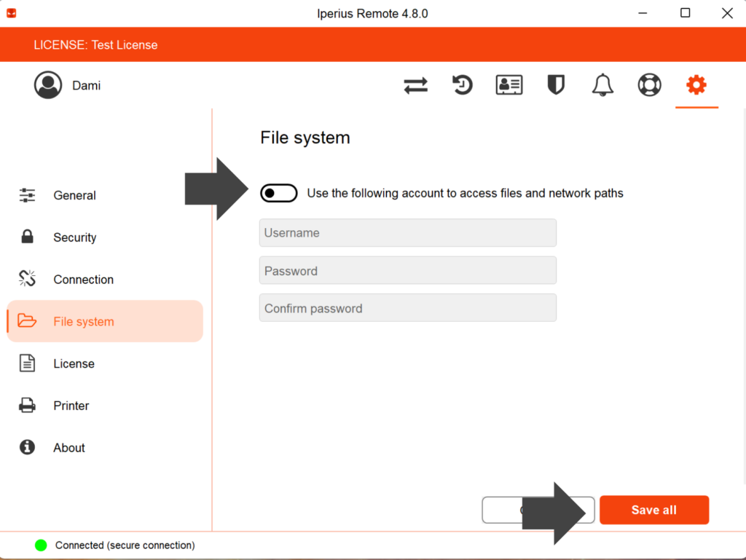Viewport: 746px width, 560px height.
Task: Open the notifications bell icon
Action: point(602,85)
